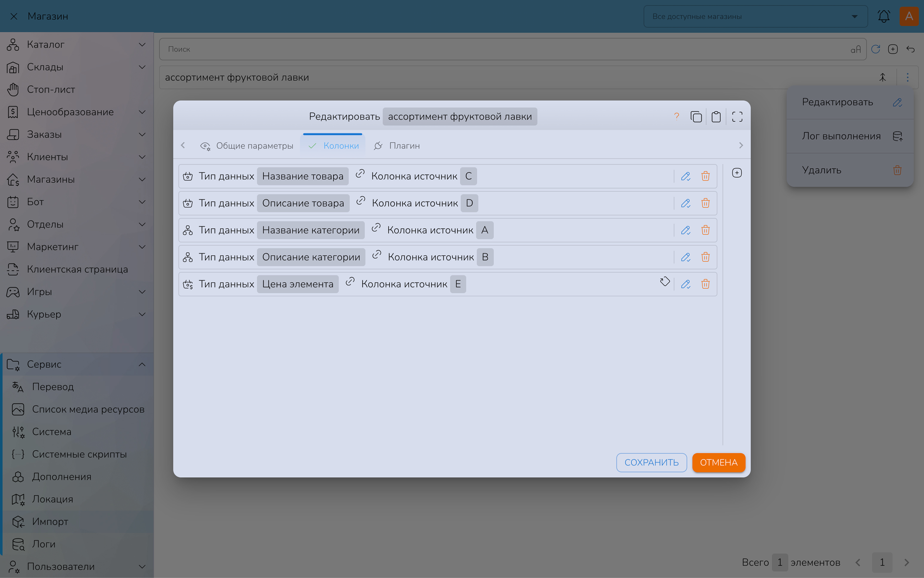This screenshot has width=924, height=578.
Task: Open Логи in the sidebar
Action: (x=78, y=544)
